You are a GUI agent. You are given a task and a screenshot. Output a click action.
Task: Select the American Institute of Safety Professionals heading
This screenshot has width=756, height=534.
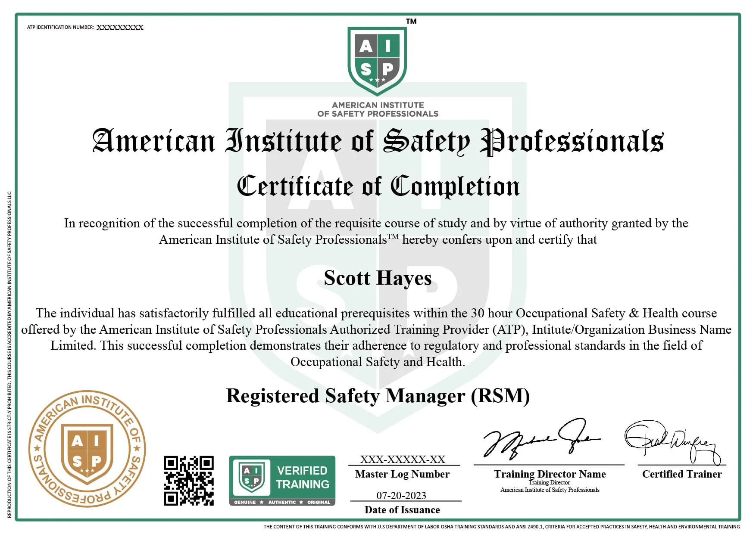[x=378, y=142]
